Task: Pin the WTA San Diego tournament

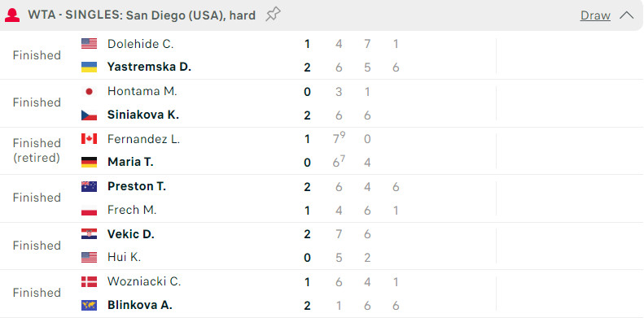Action: (273, 15)
